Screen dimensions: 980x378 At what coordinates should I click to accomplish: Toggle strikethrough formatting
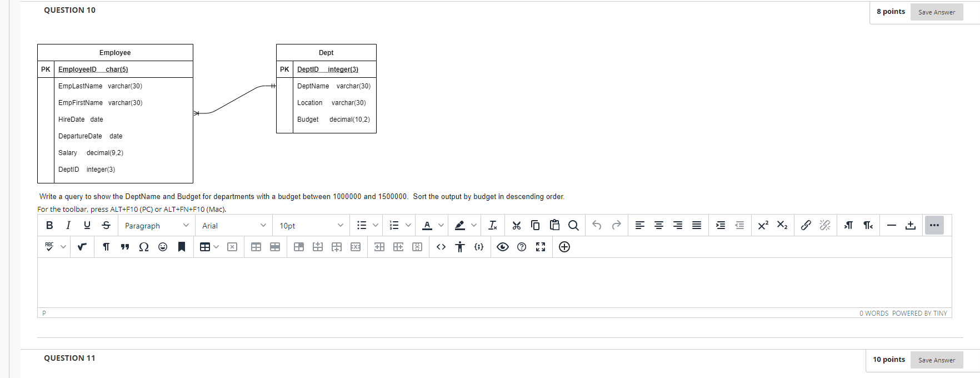[x=106, y=225]
